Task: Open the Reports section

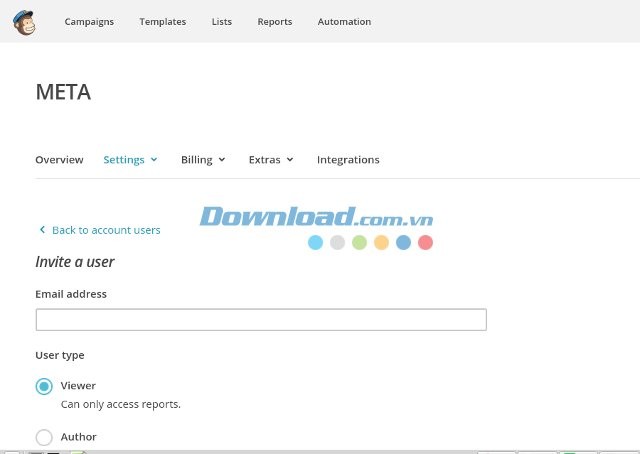Action: click(275, 22)
